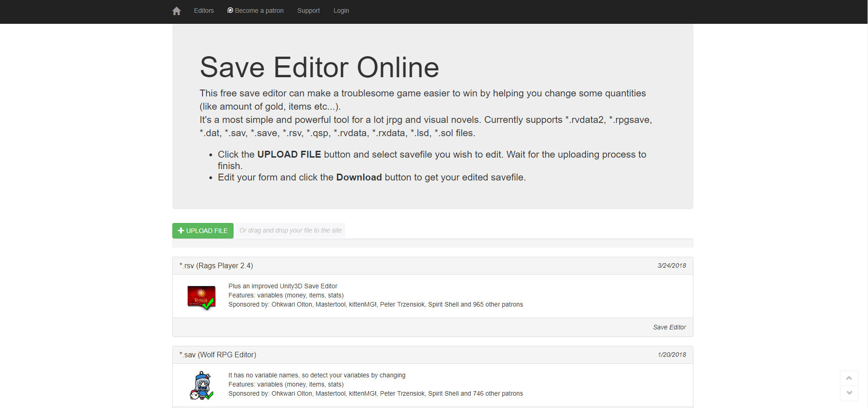Screen dimensions: 868x408
Task: Open the Editors menu
Action: pyautogui.click(x=204, y=11)
